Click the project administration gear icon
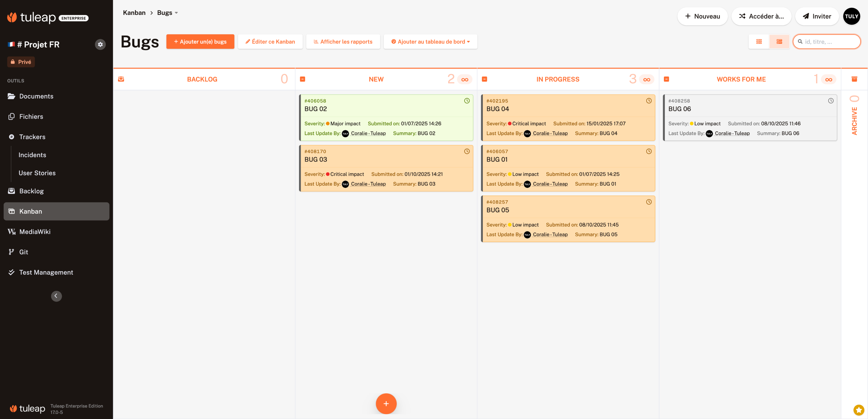 (100, 44)
